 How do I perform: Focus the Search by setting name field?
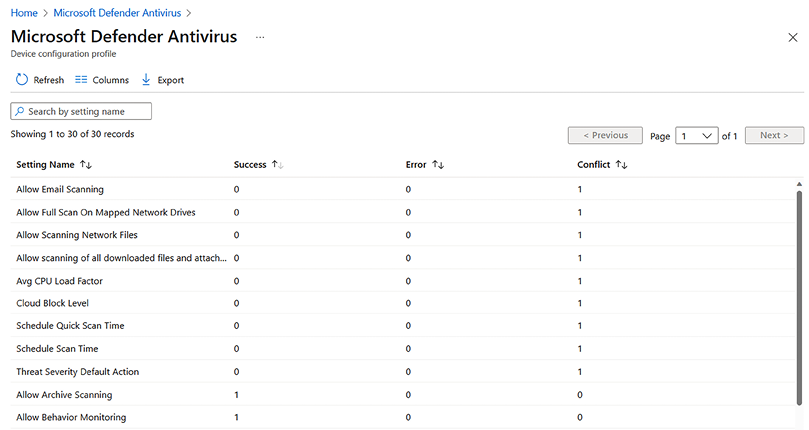[x=81, y=111]
